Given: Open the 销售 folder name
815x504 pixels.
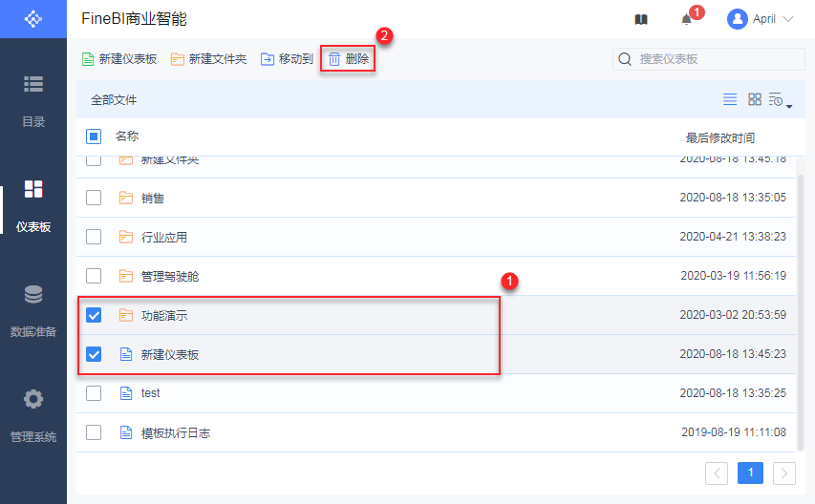Looking at the screenshot, I should [x=153, y=199].
